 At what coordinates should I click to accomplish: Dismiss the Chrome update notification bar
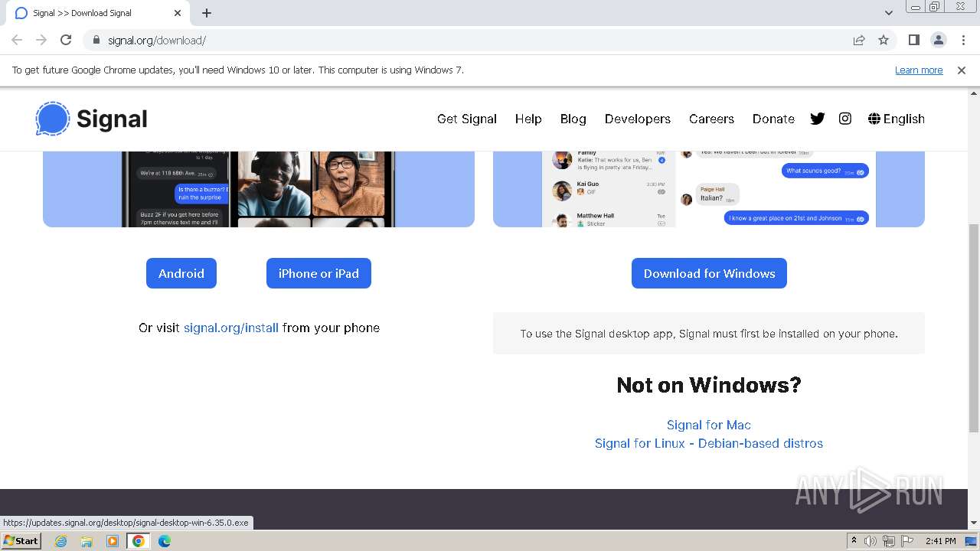pyautogui.click(x=962, y=70)
